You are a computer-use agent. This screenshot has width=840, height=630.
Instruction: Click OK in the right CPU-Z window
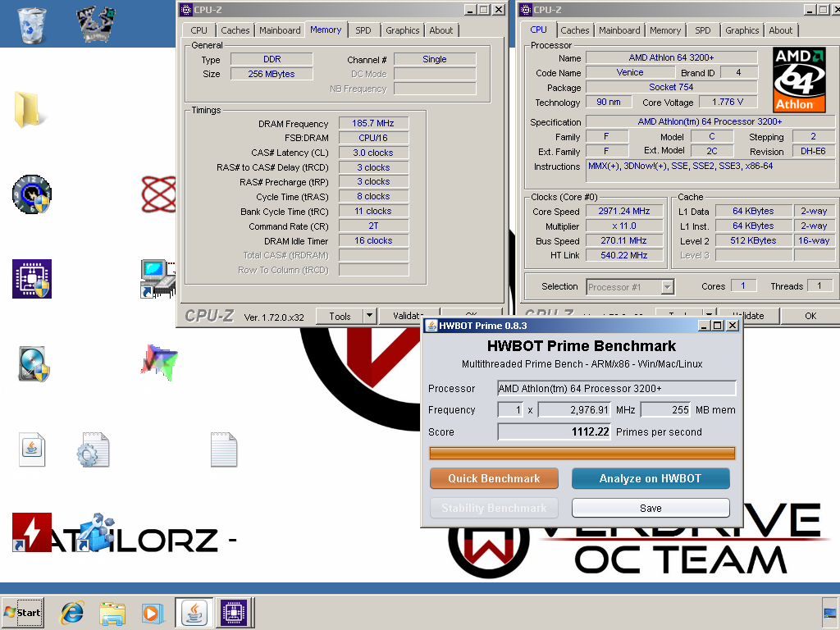click(810, 316)
